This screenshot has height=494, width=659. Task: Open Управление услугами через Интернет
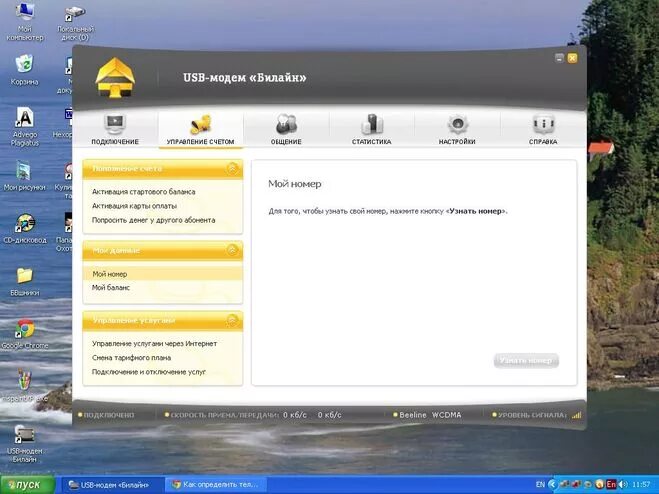pos(154,344)
